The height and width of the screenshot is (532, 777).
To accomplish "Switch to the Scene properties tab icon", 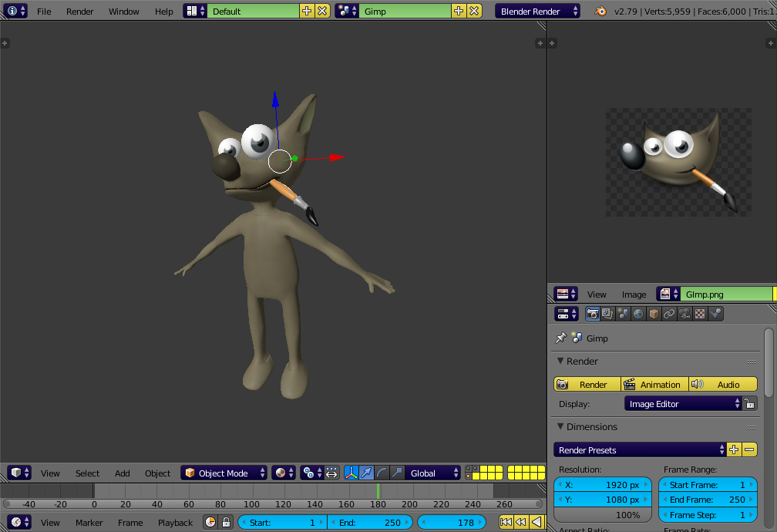I will point(623,314).
